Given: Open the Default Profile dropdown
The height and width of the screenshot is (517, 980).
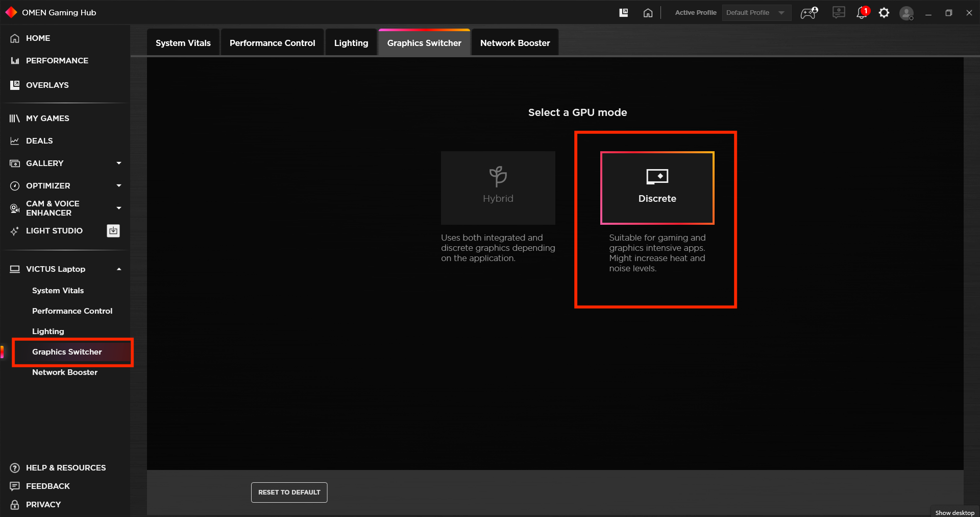Looking at the screenshot, I should coord(756,13).
